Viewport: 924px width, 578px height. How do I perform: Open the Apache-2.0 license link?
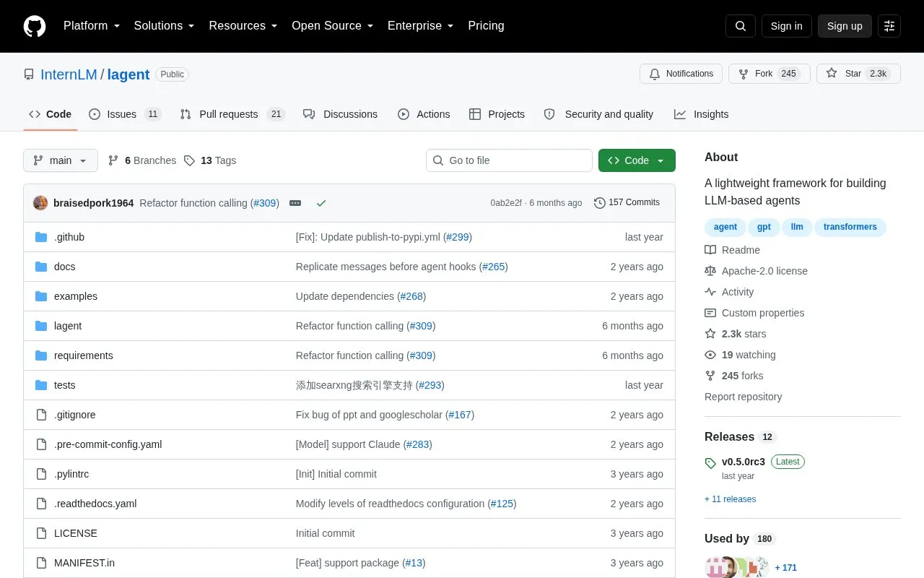point(757,271)
